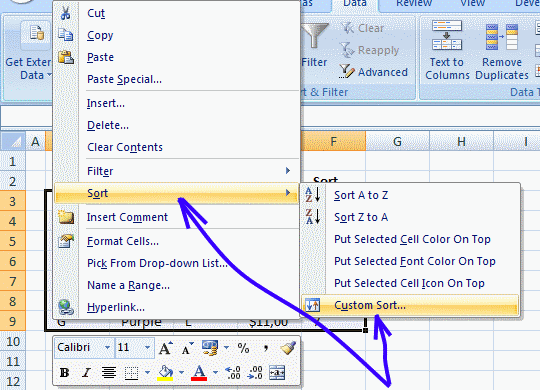This screenshot has width=540, height=390.
Task: Click the Get External Data icon
Action: (x=37, y=34)
